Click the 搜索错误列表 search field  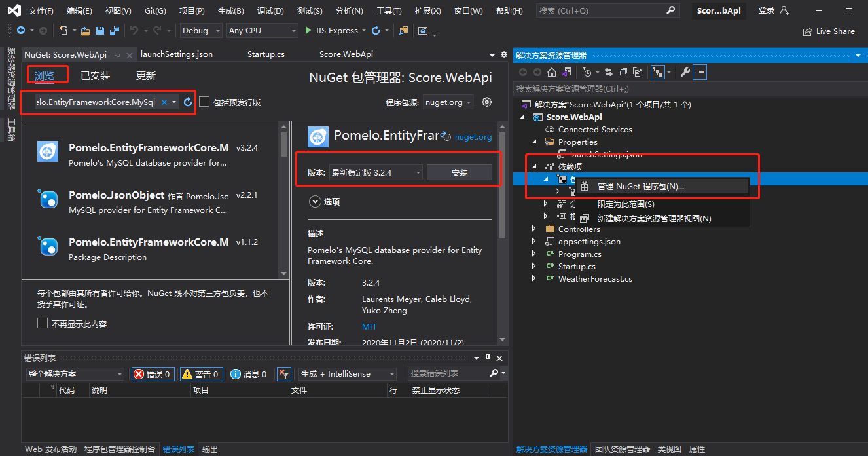click(448, 373)
